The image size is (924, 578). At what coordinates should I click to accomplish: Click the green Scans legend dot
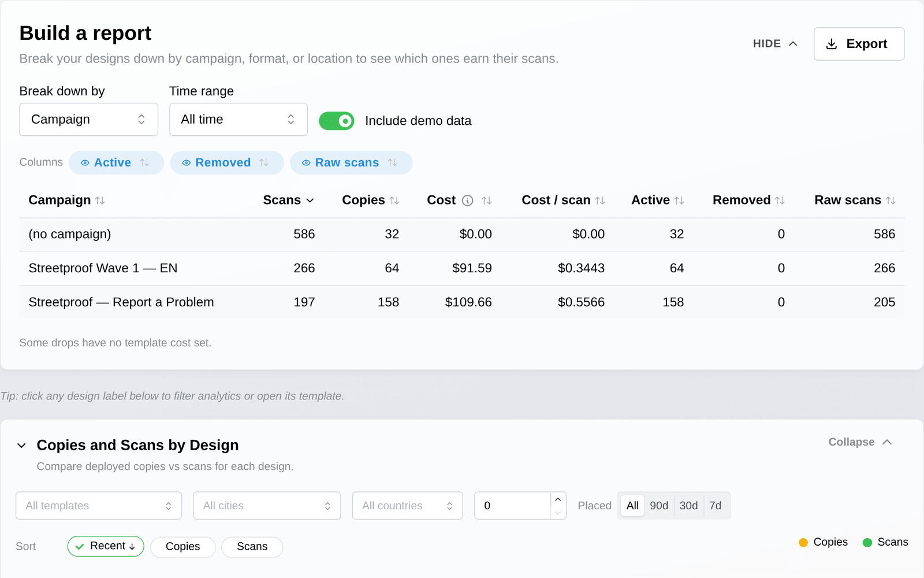pyautogui.click(x=867, y=542)
